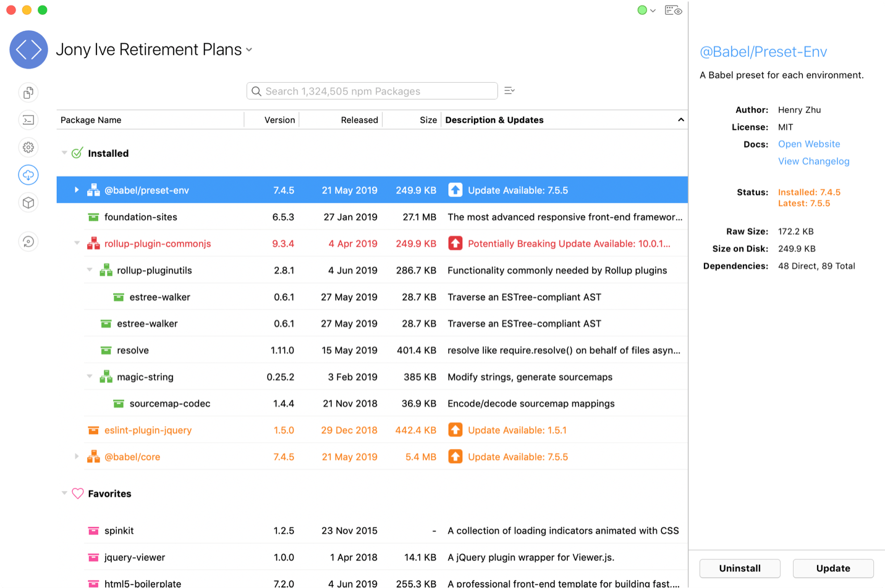Select the estree-walker row under rollup-pluginutils
Viewport: 885px width, 588px height.
tap(372, 296)
